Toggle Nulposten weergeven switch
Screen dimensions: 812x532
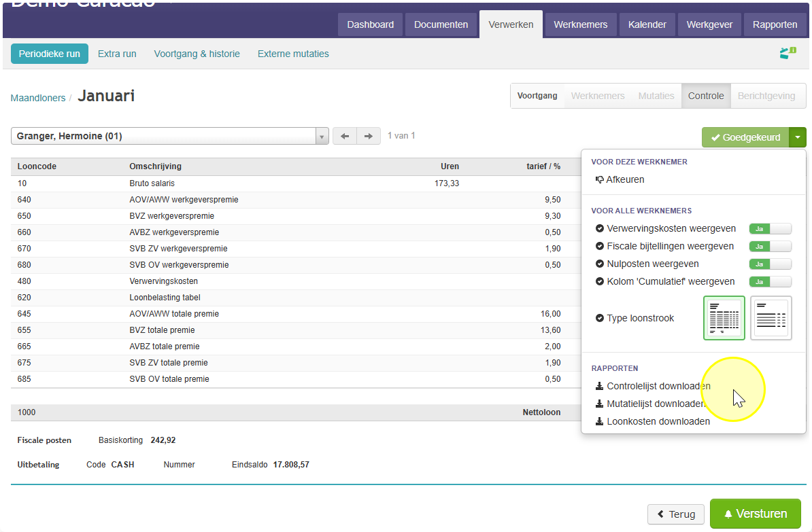click(770, 264)
